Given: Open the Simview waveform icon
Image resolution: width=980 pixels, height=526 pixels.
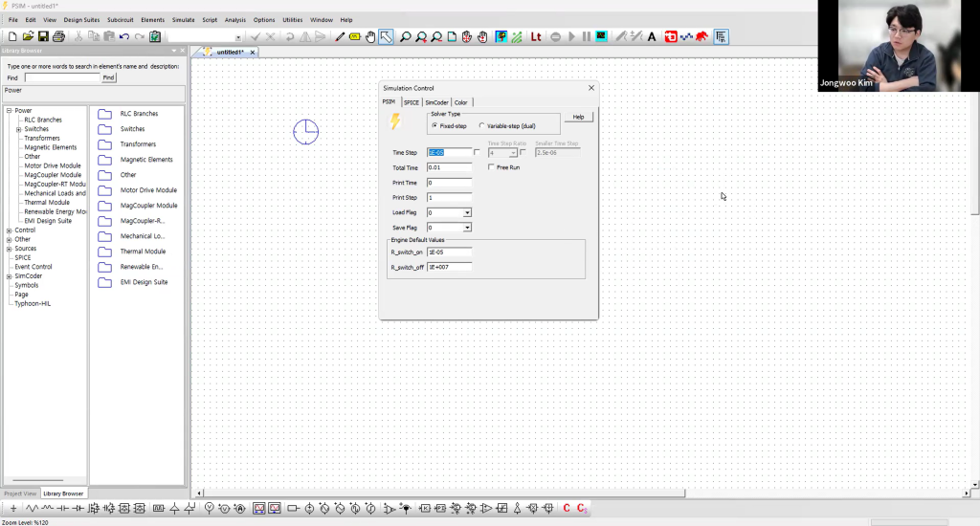Looking at the screenshot, I should [601, 37].
